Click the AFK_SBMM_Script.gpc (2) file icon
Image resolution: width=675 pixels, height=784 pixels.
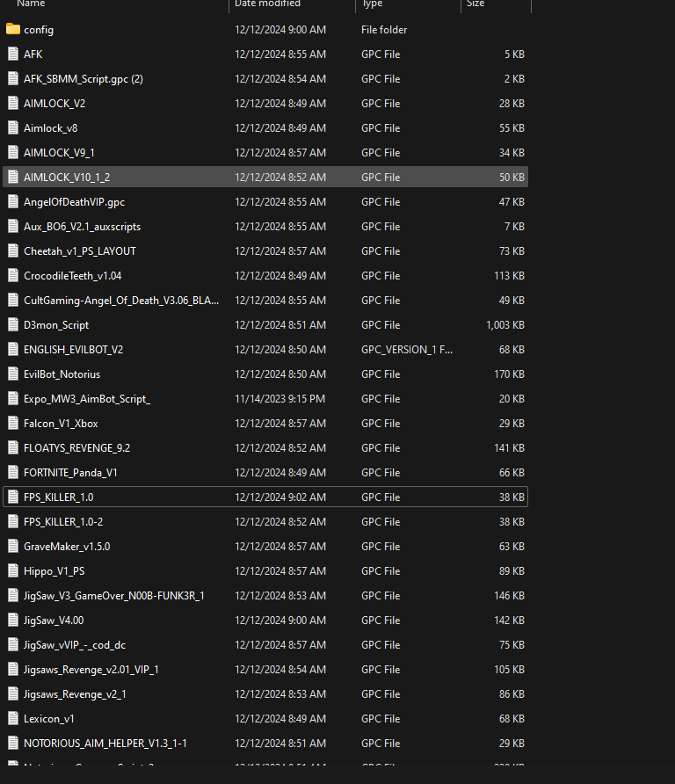click(x=13, y=78)
